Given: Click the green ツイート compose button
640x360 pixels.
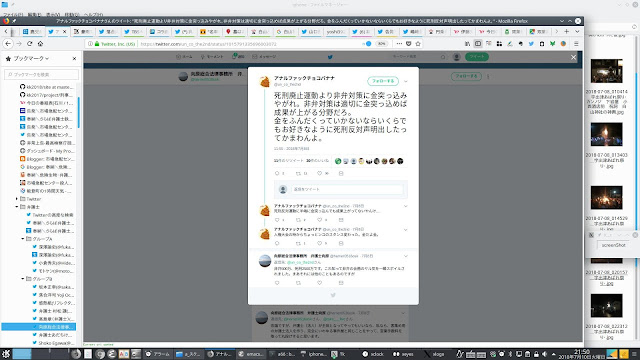Looking at the screenshot, I should pyautogui.click(x=477, y=57).
